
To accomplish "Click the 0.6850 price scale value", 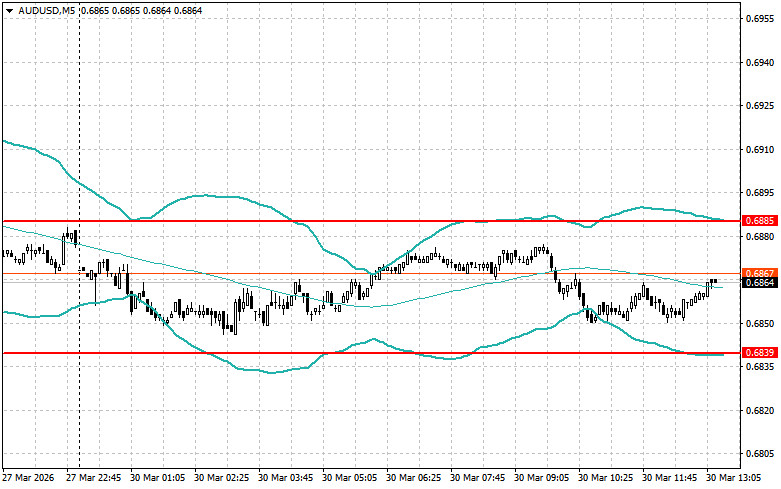I will [x=761, y=324].
